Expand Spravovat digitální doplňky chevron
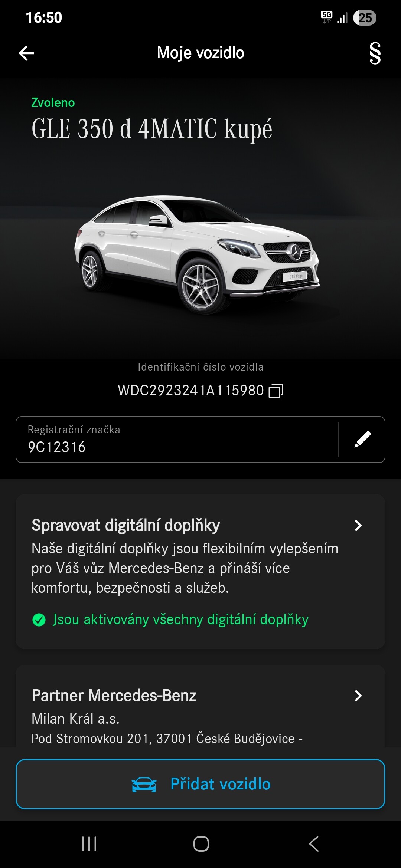The width and height of the screenshot is (401, 868). (358, 525)
